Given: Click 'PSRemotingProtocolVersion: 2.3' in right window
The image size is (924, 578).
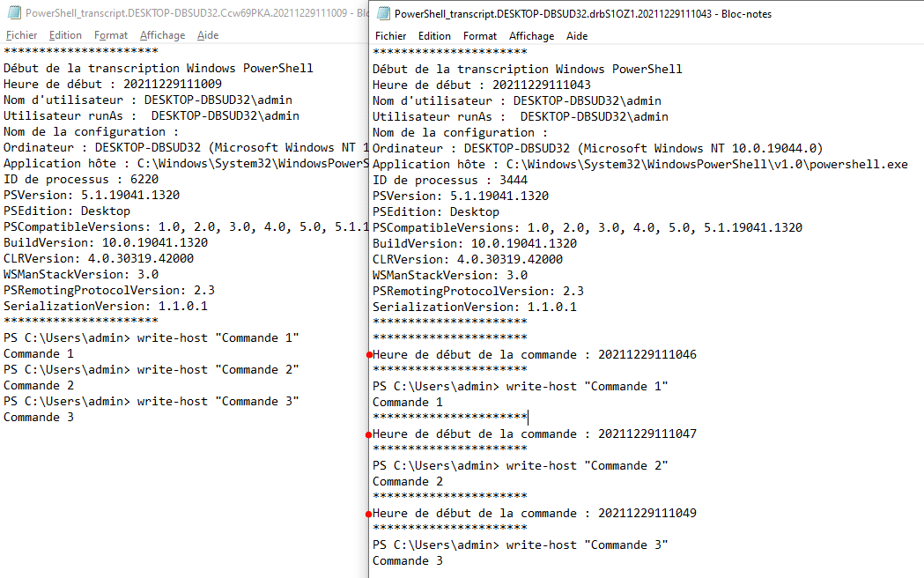Looking at the screenshot, I should click(478, 291).
